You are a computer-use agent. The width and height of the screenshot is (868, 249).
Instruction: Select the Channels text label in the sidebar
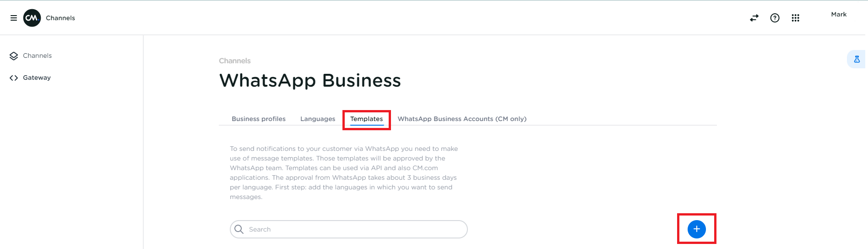click(x=37, y=56)
